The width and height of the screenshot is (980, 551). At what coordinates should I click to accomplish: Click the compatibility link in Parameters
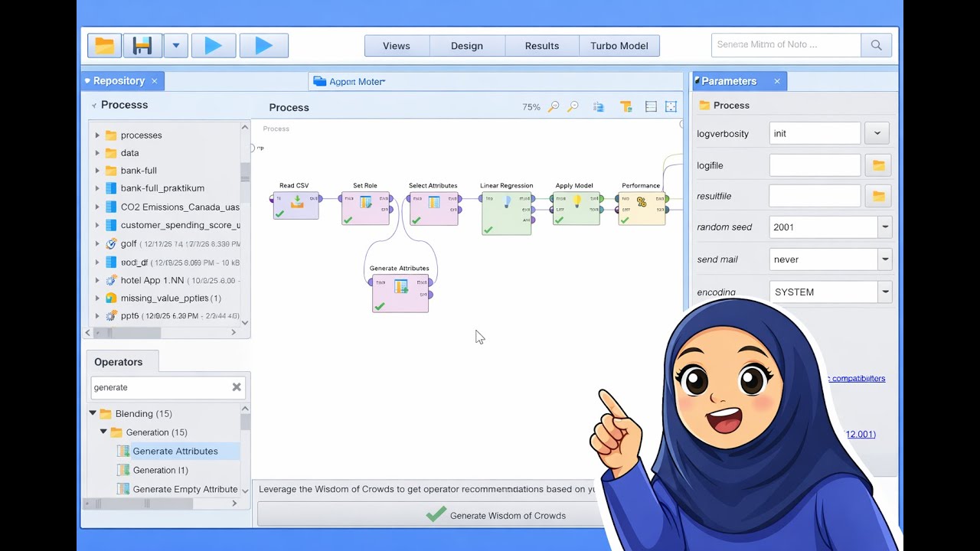tap(856, 379)
